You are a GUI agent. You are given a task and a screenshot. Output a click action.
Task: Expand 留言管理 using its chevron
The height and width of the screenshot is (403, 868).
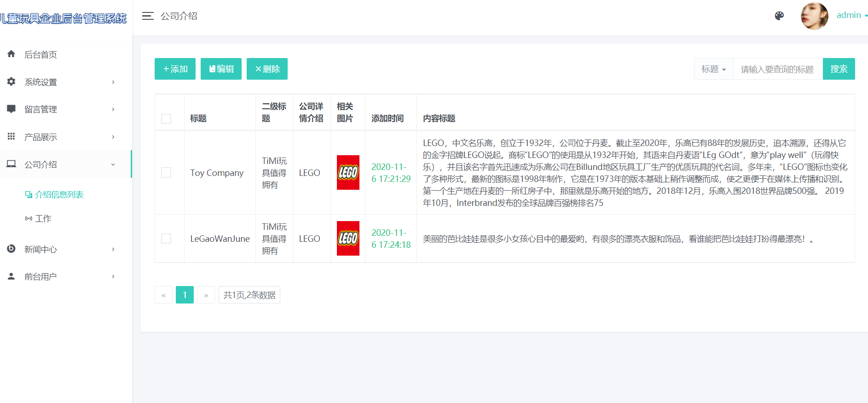(x=113, y=109)
